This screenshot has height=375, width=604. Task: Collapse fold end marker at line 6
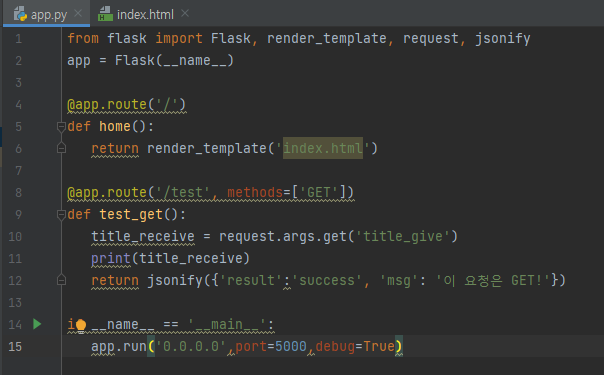pyautogui.click(x=61, y=148)
